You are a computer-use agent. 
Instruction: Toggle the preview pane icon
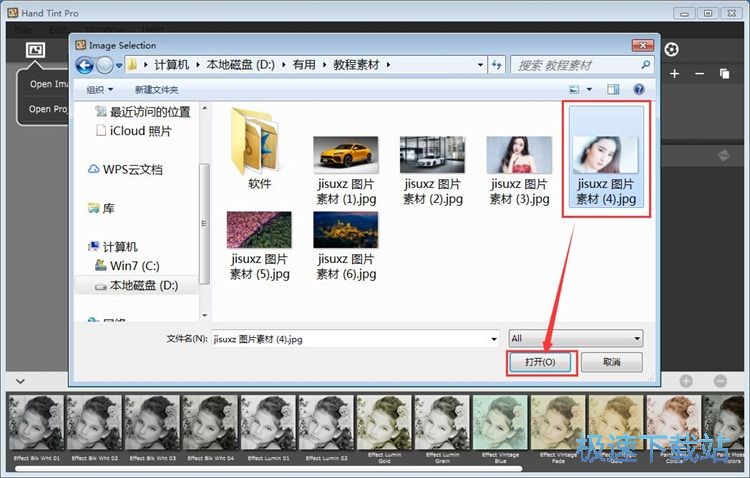tap(613, 89)
